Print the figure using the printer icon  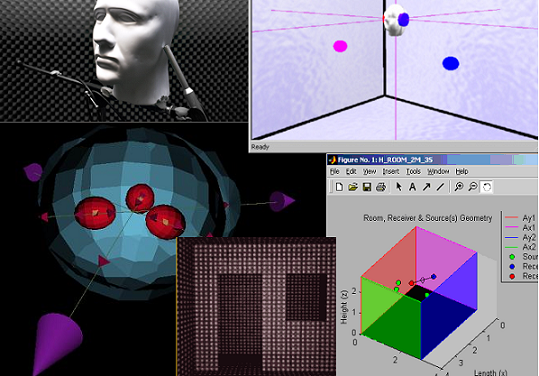click(x=381, y=187)
